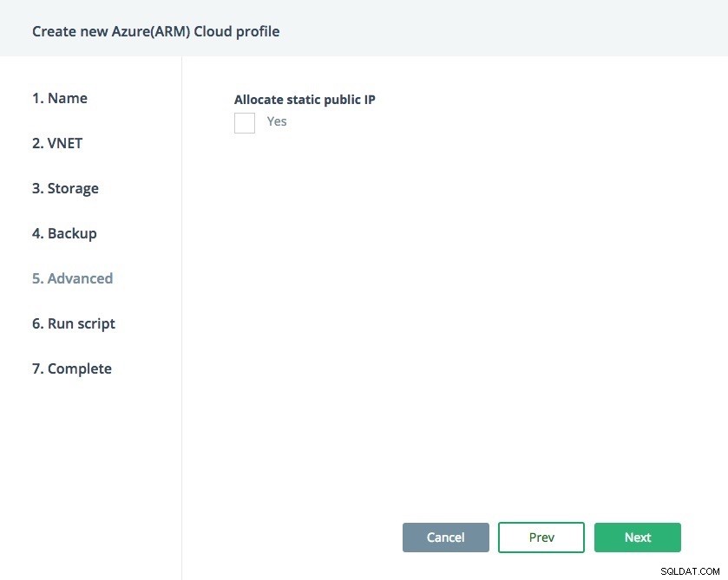Image resolution: width=728 pixels, height=580 pixels.
Task: Enable the Allocate static public IP checkbox
Action: (x=244, y=123)
